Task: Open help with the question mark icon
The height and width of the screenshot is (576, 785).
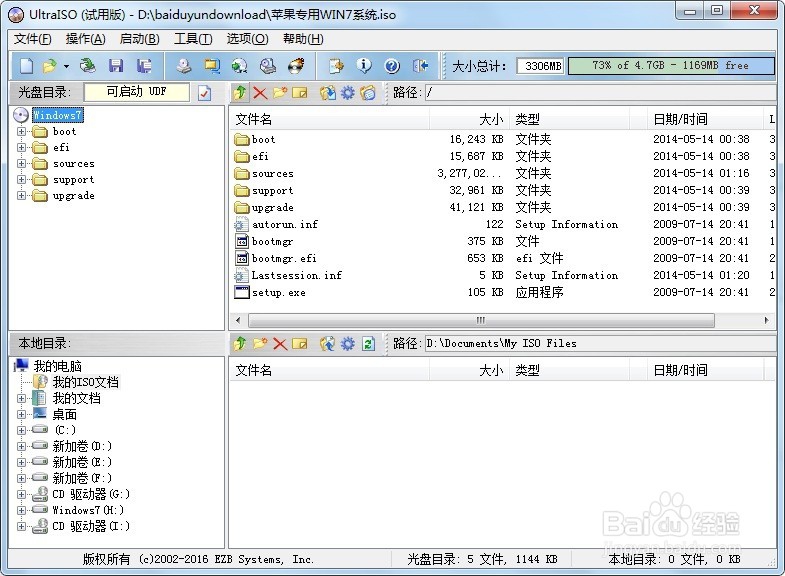Action: tap(392, 66)
